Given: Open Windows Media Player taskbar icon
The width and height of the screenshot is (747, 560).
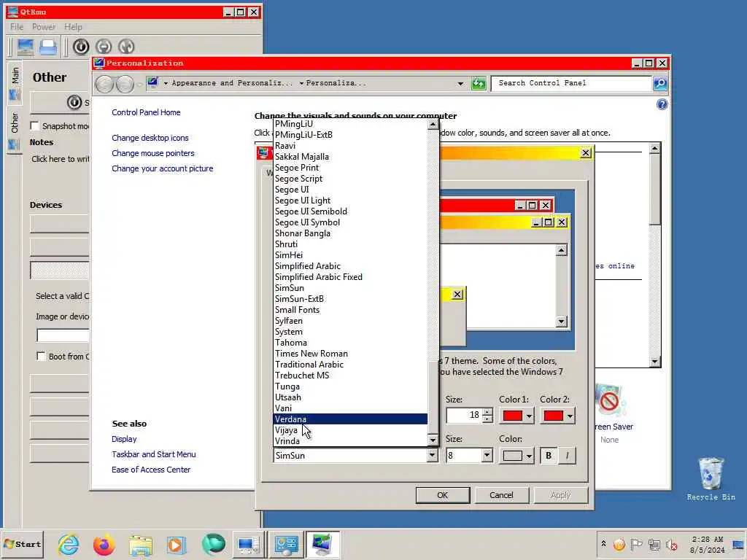Looking at the screenshot, I should pos(176,545).
